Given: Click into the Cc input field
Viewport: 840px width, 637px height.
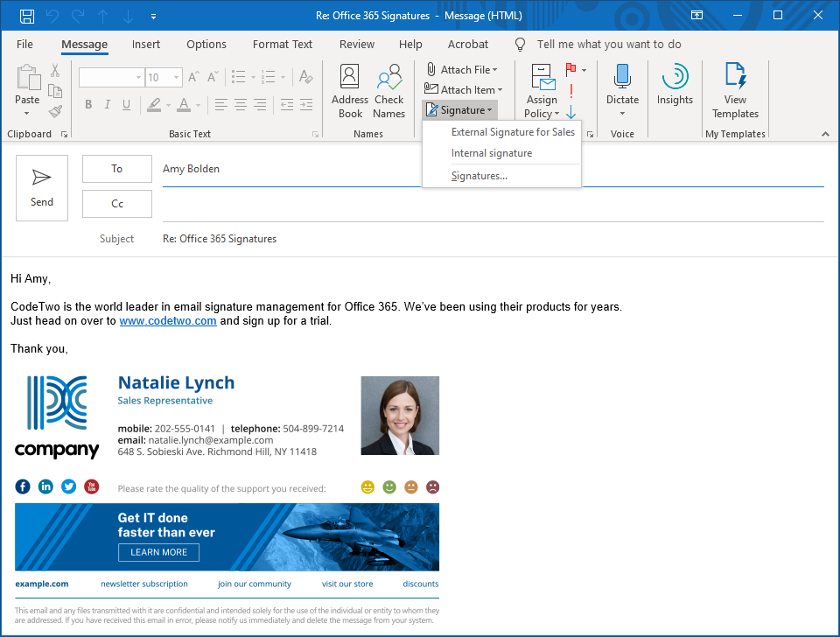Looking at the screenshot, I should [x=490, y=204].
